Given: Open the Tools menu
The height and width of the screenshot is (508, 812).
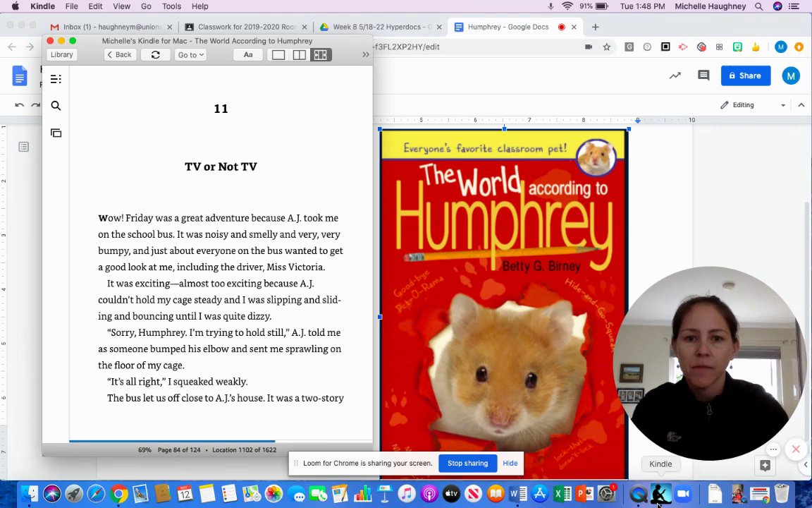Looking at the screenshot, I should [171, 6].
